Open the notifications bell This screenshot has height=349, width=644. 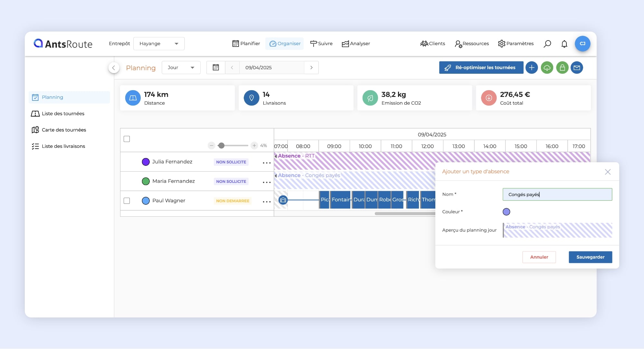[x=564, y=44]
